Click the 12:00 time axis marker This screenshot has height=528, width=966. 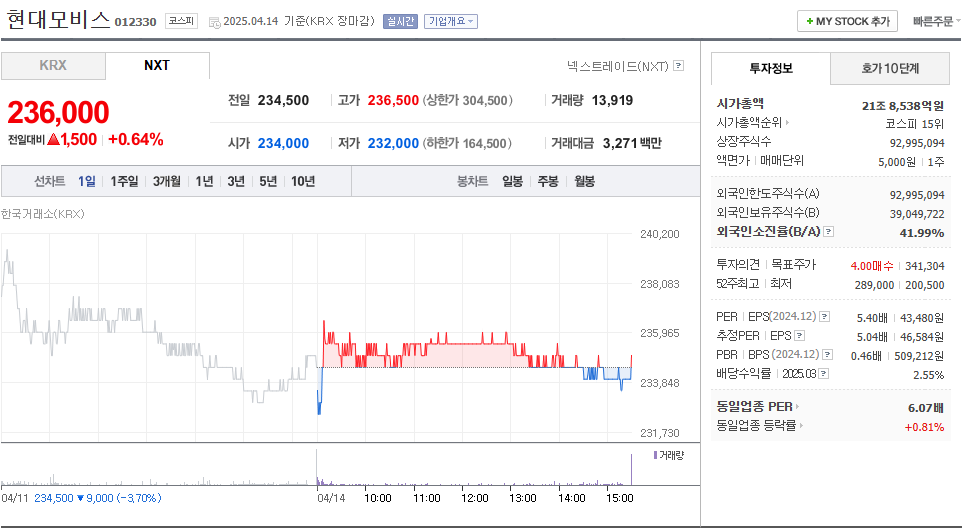click(474, 498)
